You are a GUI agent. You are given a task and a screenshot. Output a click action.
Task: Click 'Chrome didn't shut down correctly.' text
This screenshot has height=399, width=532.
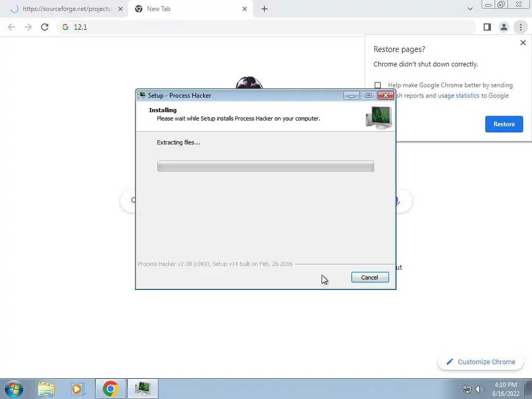click(x=426, y=64)
